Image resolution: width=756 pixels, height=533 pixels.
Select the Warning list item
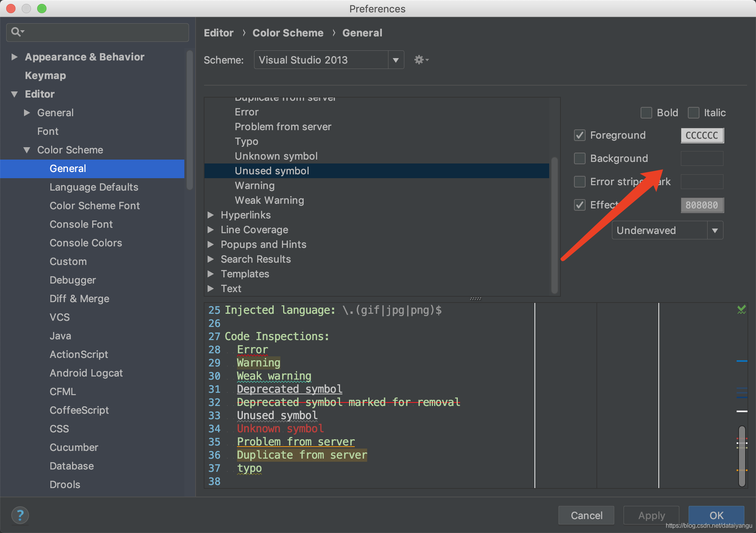coord(254,186)
